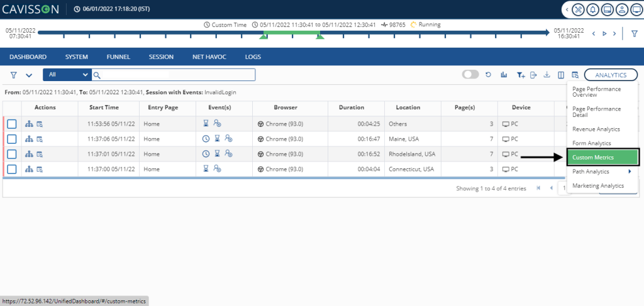644x306 pixels.
Task: Click the server/device icon next to bell
Action: (x=607, y=10)
